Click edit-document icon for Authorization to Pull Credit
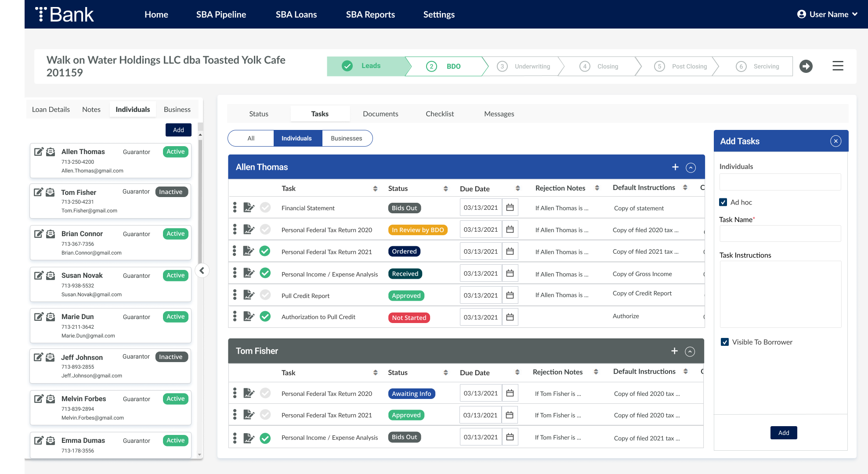868x474 pixels. pyautogui.click(x=249, y=316)
